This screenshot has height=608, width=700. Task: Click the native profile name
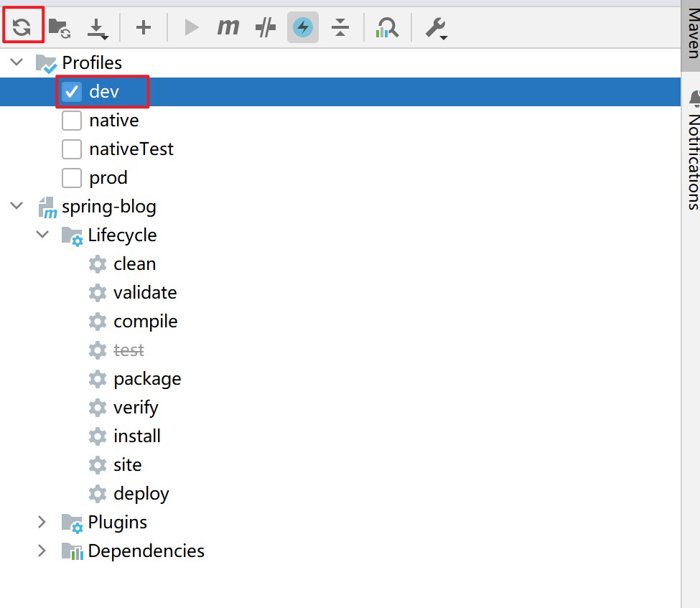click(x=114, y=121)
